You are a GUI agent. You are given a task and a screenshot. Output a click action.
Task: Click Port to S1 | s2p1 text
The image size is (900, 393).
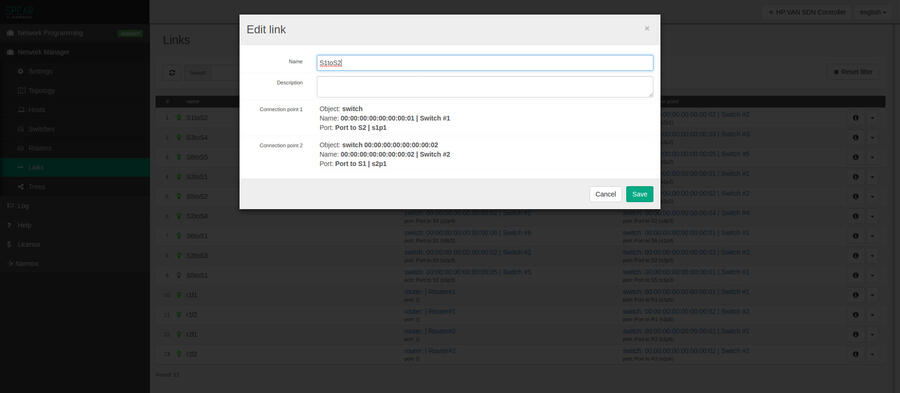360,164
